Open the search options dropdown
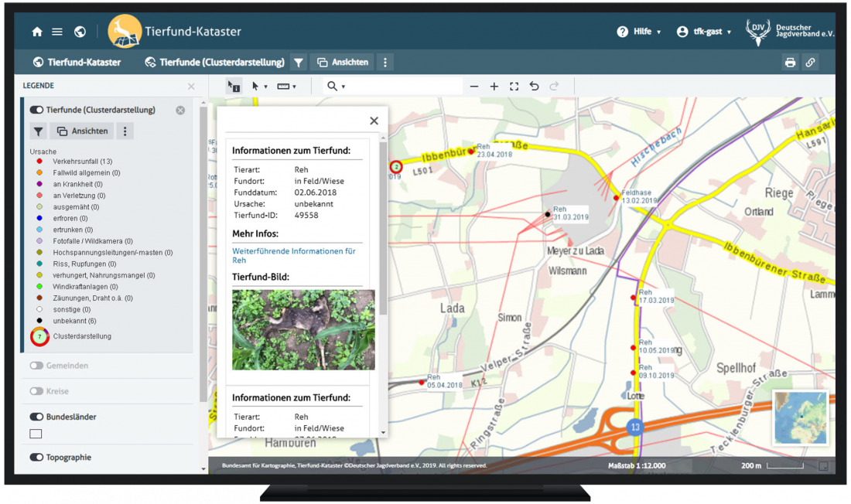 coord(336,87)
